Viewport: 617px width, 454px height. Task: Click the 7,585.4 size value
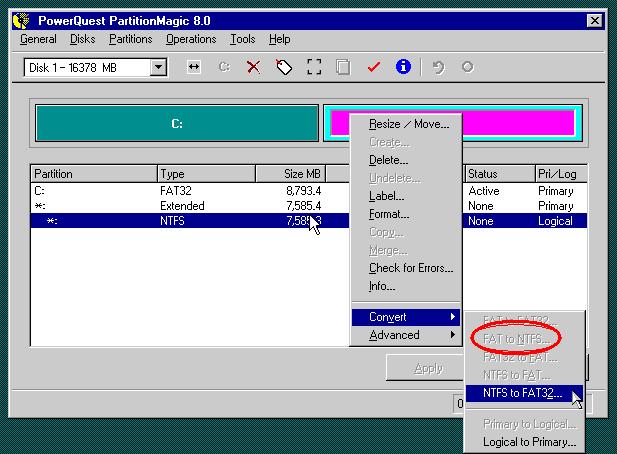(303, 206)
